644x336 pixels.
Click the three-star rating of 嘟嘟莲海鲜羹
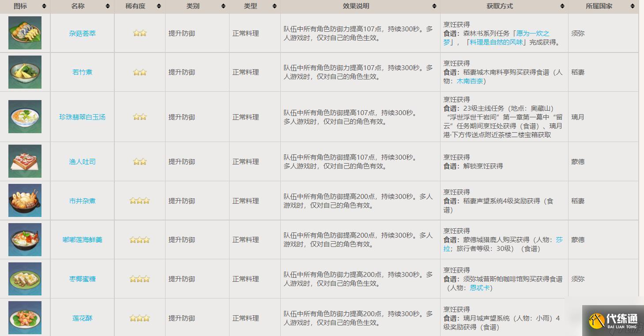(140, 240)
